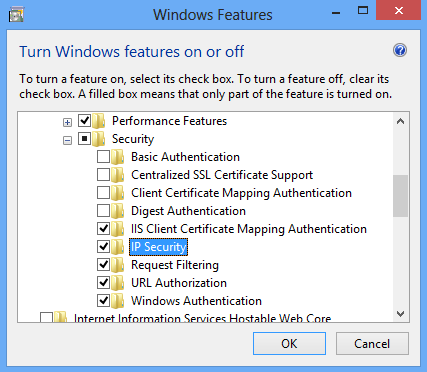Click the scroll down arrow of the list
The width and height of the screenshot is (427, 372).
click(x=400, y=314)
